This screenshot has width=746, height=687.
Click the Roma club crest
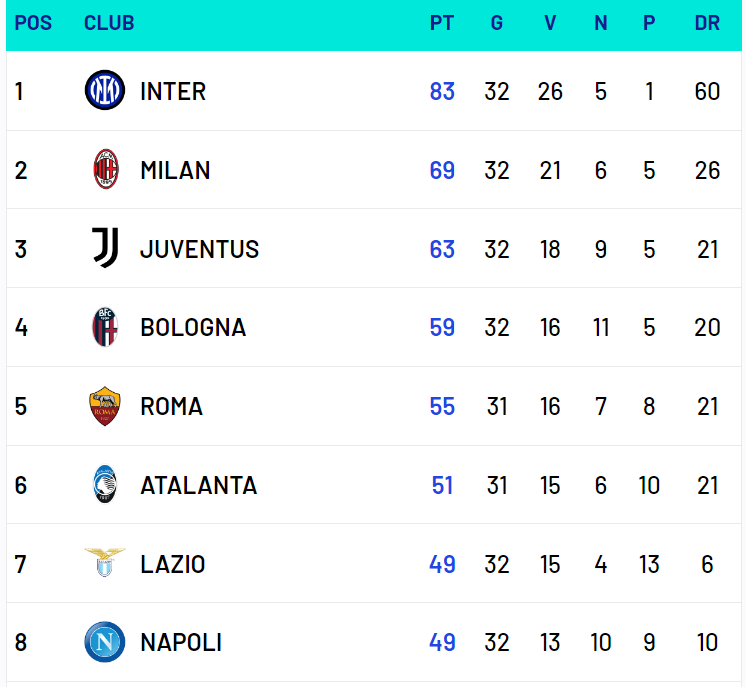tap(105, 406)
